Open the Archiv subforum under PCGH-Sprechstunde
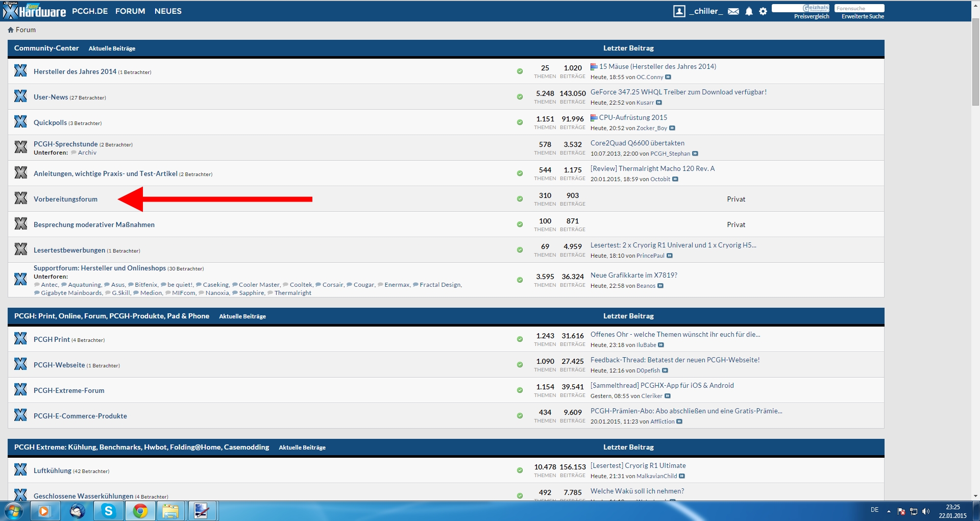980x521 pixels. click(x=87, y=153)
